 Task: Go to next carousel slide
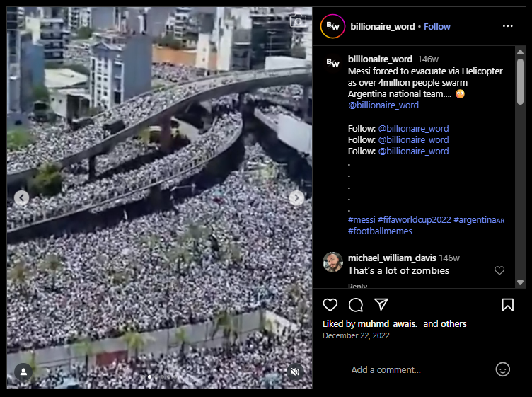click(296, 197)
